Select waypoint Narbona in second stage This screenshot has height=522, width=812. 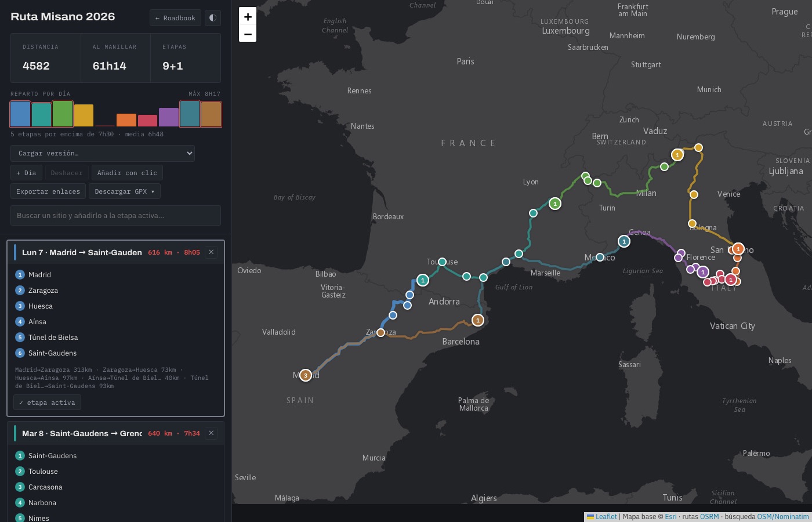pyautogui.click(x=115, y=503)
